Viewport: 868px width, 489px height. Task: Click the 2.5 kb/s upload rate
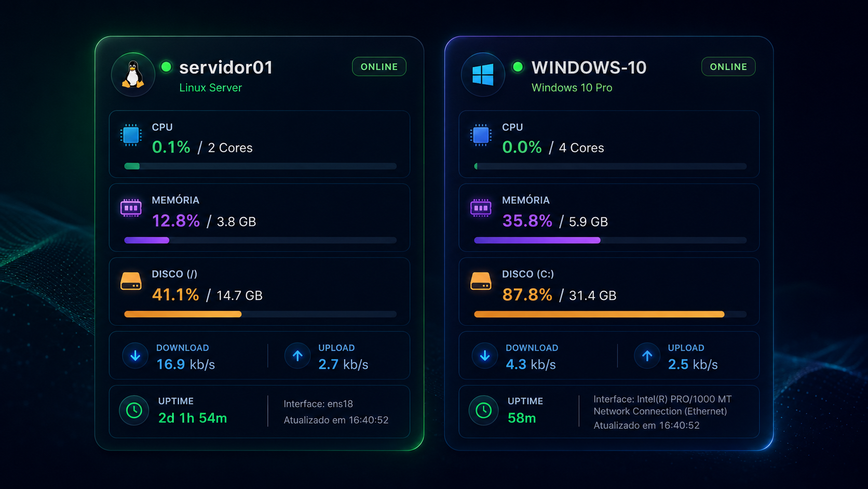pos(693,364)
